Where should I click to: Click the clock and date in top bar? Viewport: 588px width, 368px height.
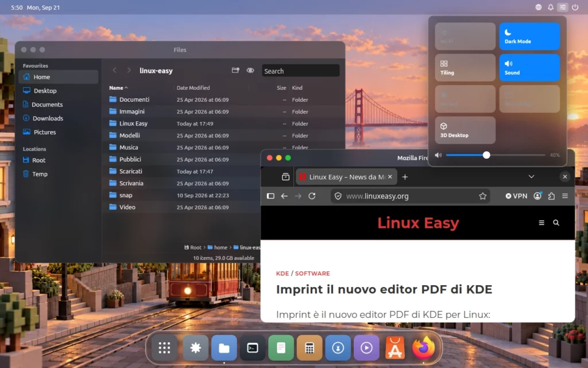[35, 7]
